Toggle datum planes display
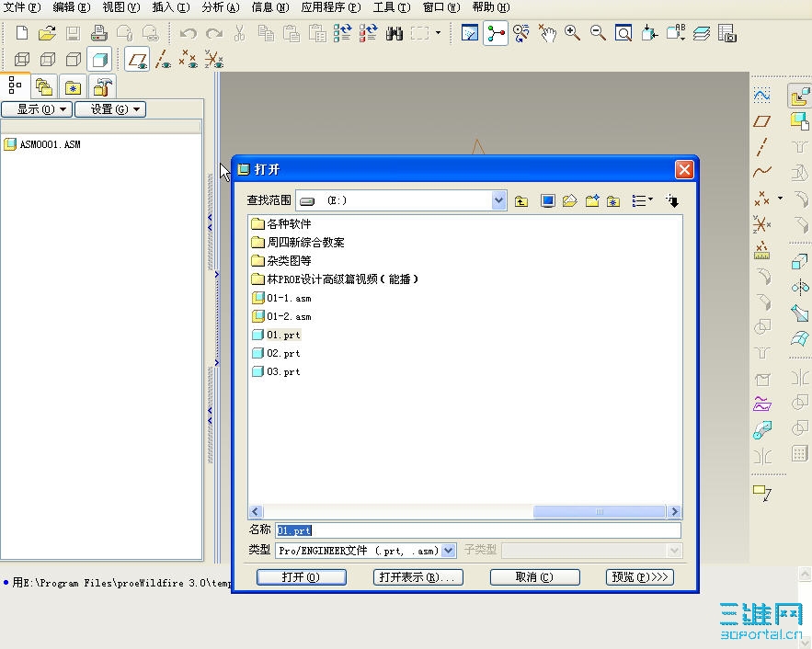This screenshot has width=812, height=649. (x=137, y=60)
